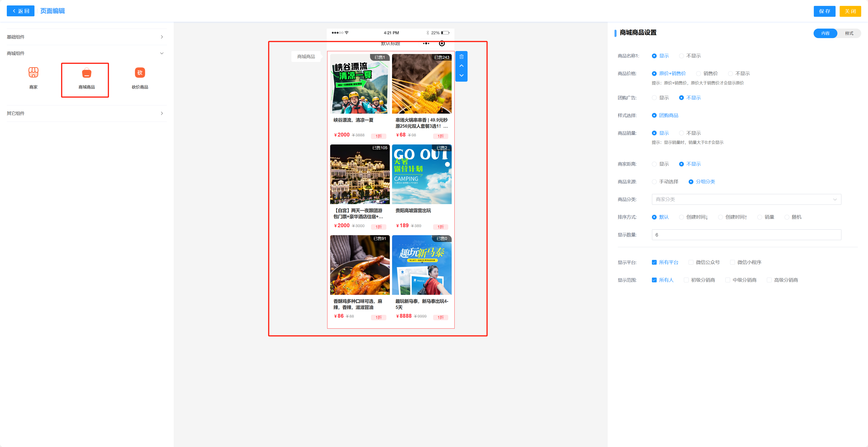Click the 峡谷漂流 product thumbnail
The width and height of the screenshot is (868, 447).
(360, 84)
